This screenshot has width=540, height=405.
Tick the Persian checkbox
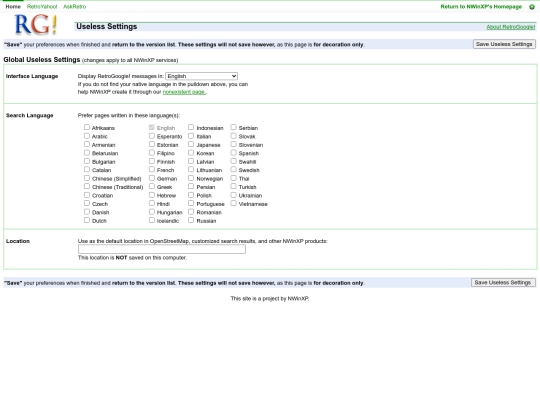tap(191, 186)
